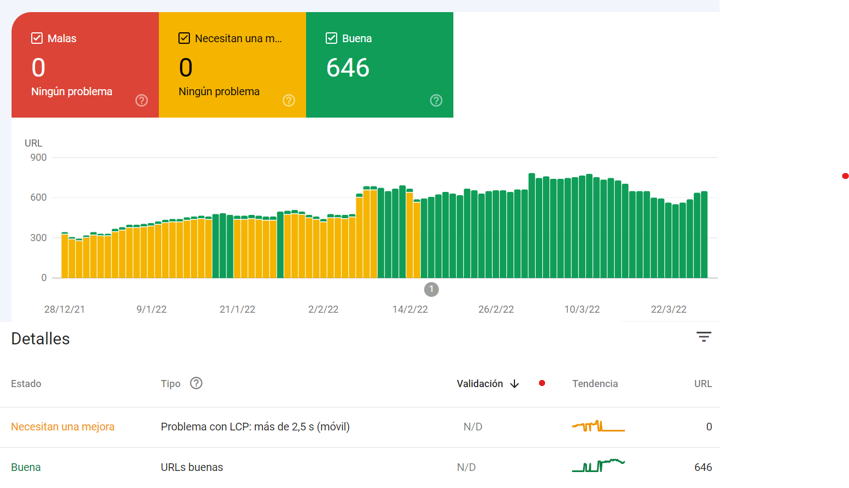The width and height of the screenshot is (849, 488).
Task: Open the green Buena status row
Action: [x=360, y=467]
